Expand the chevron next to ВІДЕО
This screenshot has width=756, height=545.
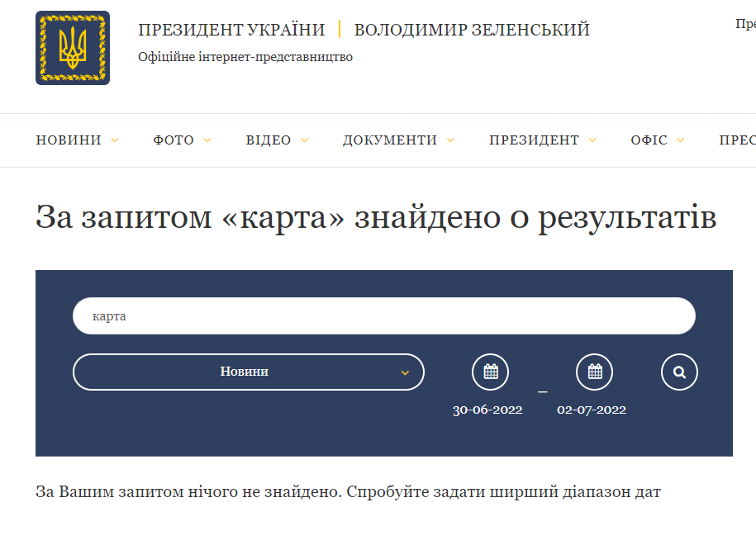tap(305, 140)
